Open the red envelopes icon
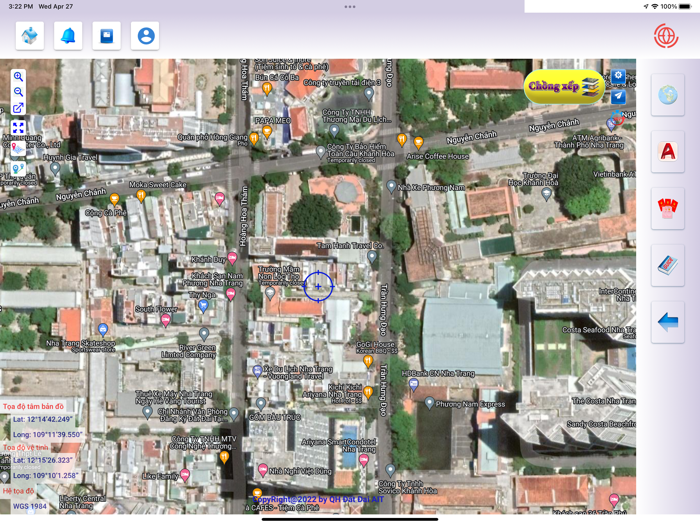Screen dimensions: 700x525 [x=667, y=208]
